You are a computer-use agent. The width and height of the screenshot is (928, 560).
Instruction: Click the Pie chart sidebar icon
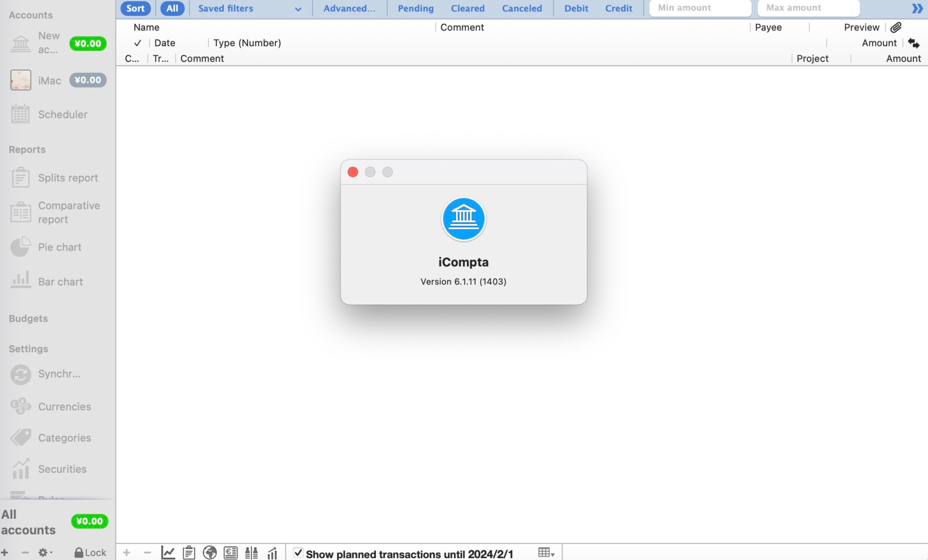pos(20,247)
